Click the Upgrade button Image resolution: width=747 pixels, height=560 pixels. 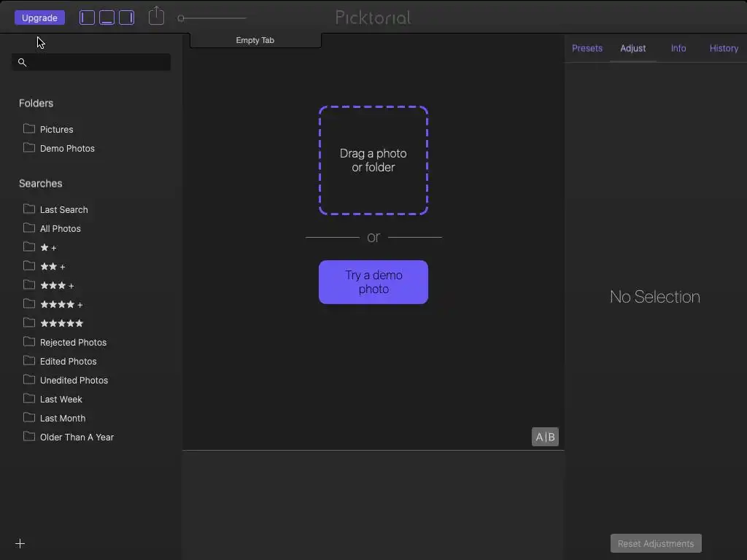click(x=39, y=17)
